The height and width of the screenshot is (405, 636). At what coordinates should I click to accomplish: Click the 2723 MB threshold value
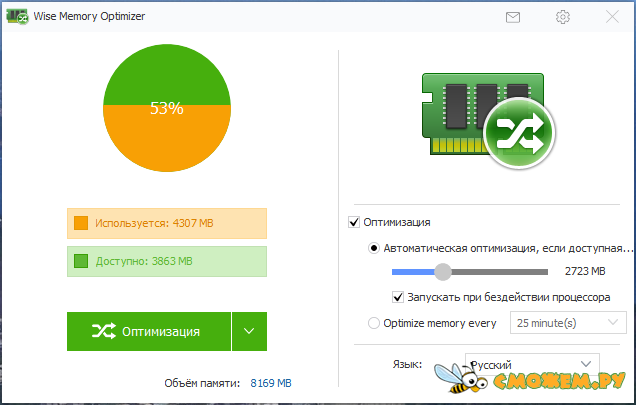pos(585,271)
